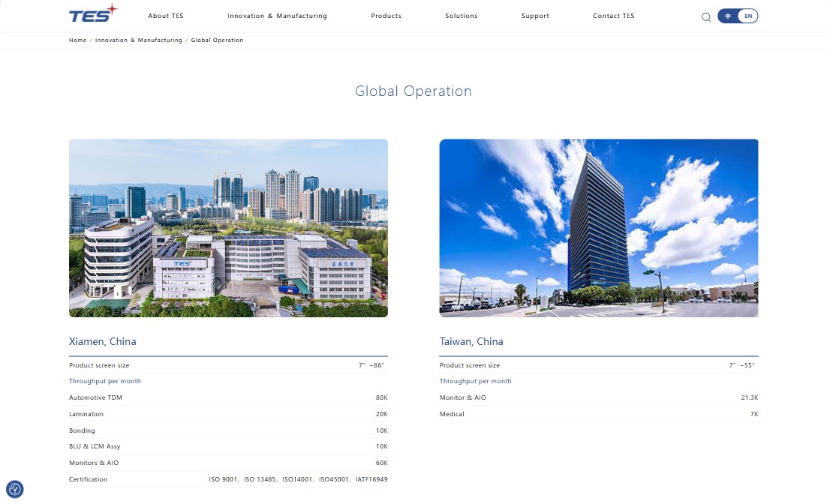Click the Certification row in Xiamen table
Viewport: 827px width, 504px height.
tap(228, 479)
